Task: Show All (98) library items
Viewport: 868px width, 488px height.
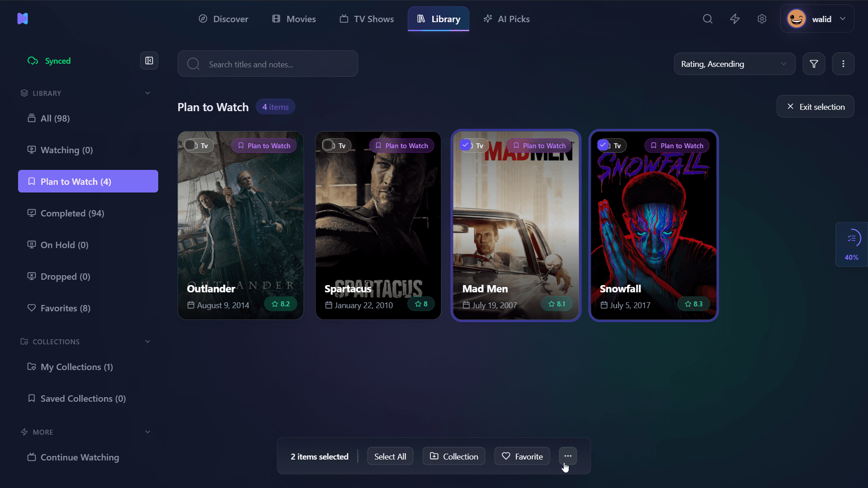Action: click(88, 118)
